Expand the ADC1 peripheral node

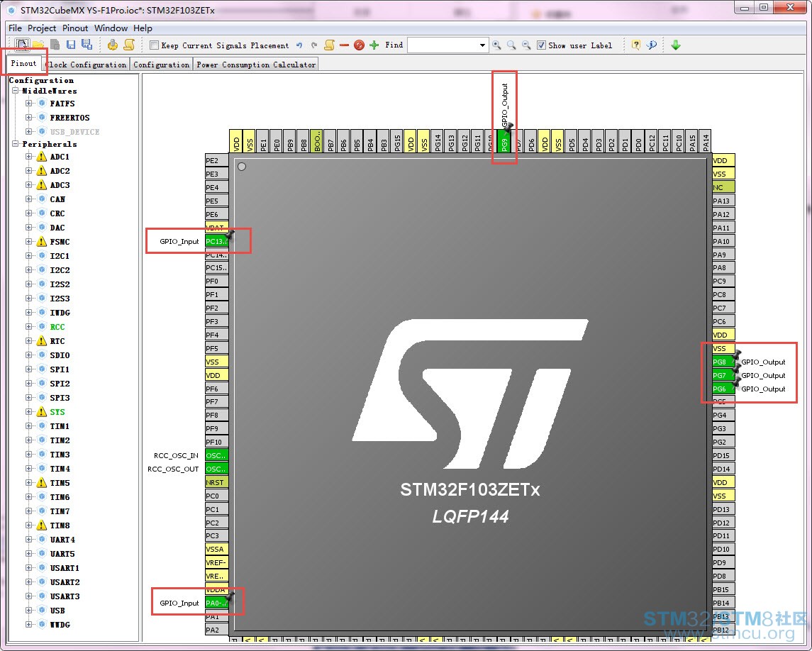(x=29, y=157)
